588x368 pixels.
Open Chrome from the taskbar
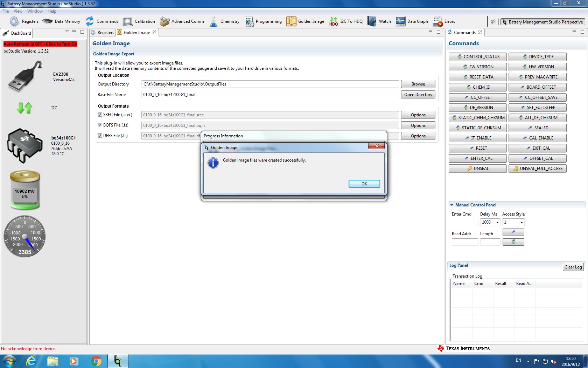tap(96, 361)
